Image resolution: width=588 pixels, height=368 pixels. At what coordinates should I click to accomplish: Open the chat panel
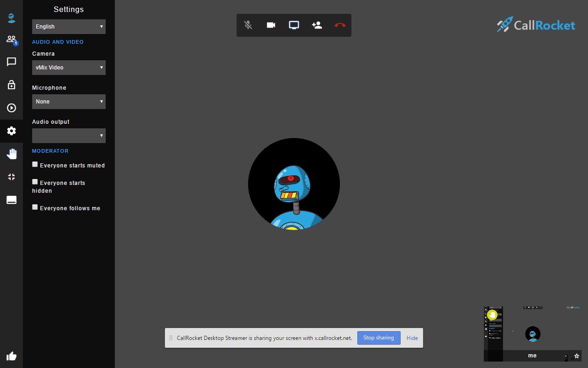click(11, 62)
